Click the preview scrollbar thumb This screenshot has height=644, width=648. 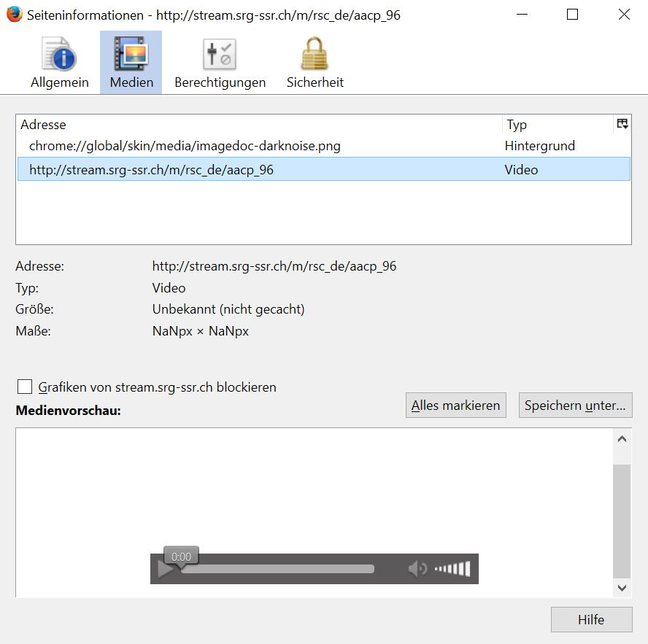622,521
